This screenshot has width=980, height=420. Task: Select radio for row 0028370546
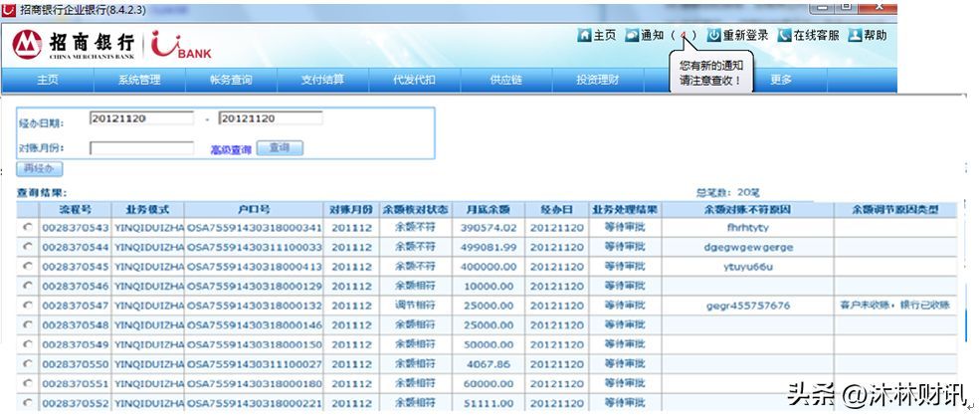click(28, 286)
